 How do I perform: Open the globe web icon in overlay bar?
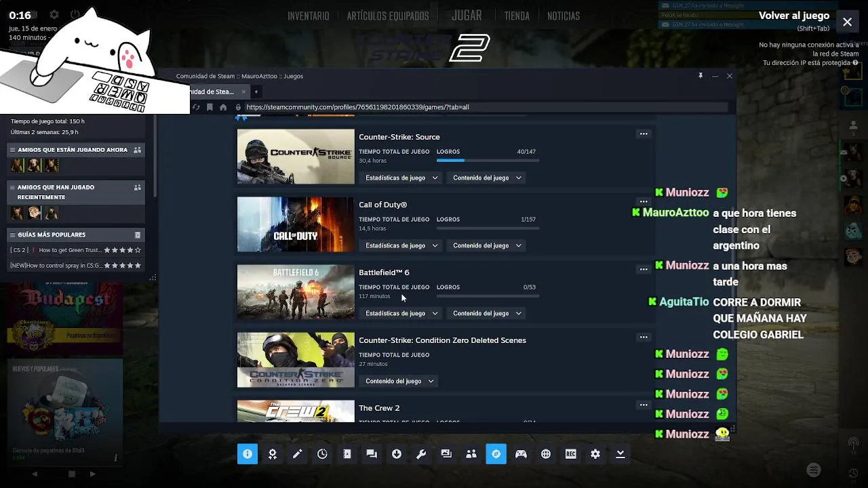click(546, 454)
